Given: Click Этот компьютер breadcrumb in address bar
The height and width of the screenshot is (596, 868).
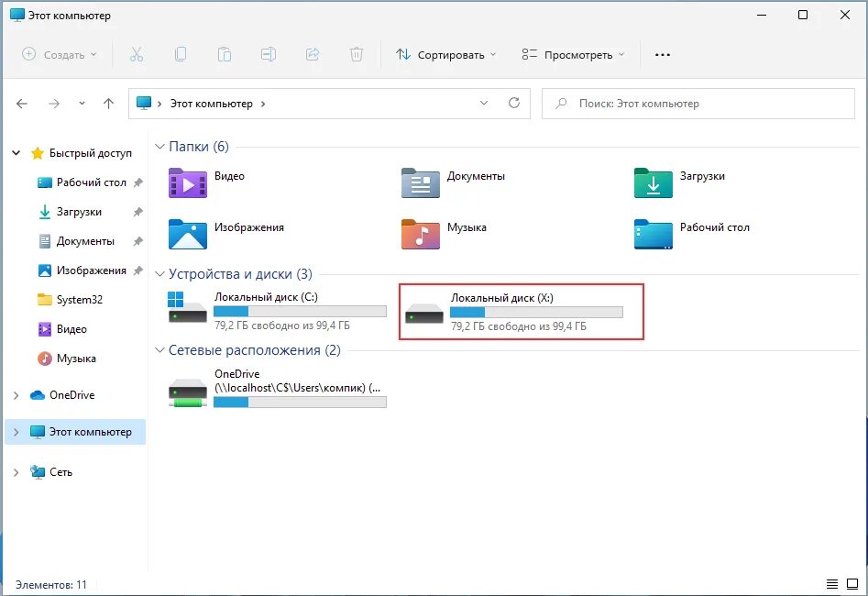Looking at the screenshot, I should (211, 104).
